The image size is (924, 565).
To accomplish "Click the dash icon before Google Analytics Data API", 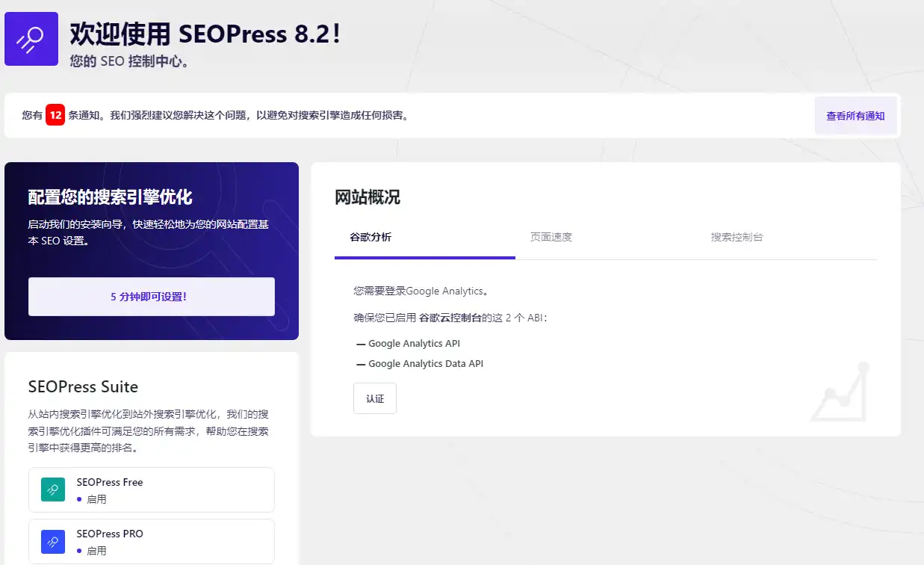I will [360, 364].
